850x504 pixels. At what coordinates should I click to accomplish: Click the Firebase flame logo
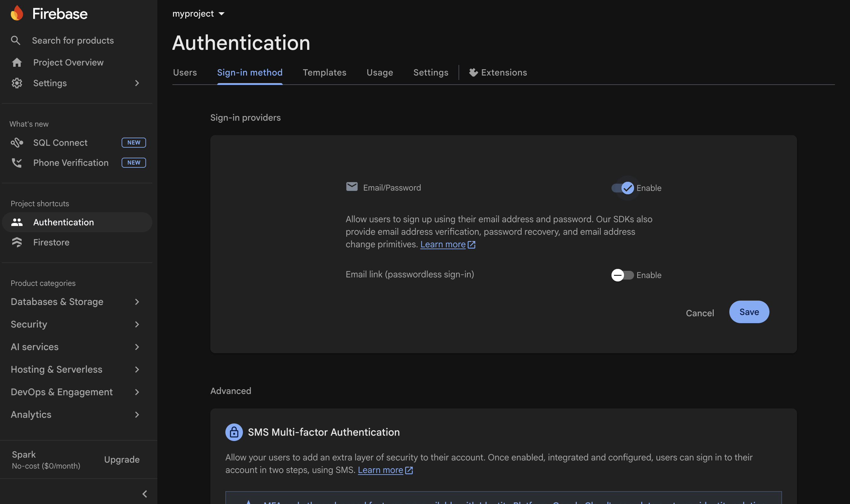tap(17, 13)
